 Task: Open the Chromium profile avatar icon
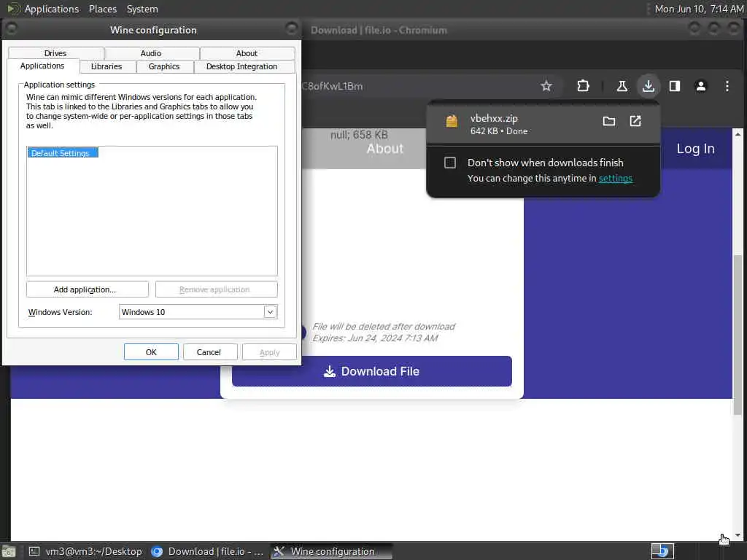[x=700, y=86]
